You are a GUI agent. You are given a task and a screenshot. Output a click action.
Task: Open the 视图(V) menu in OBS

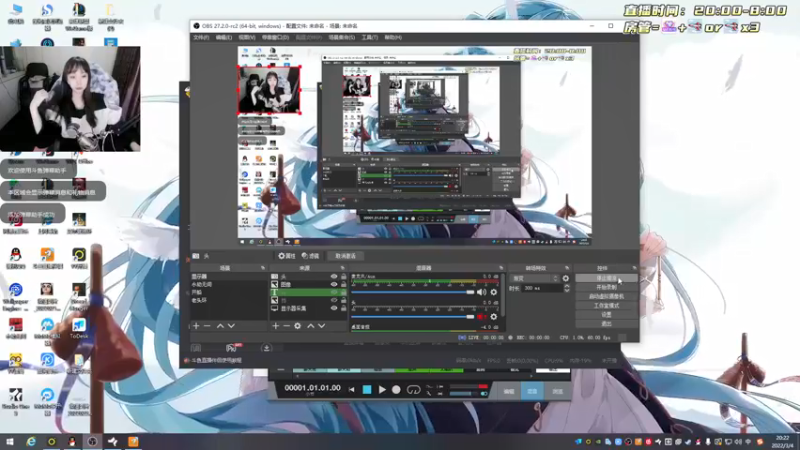pyautogui.click(x=247, y=38)
